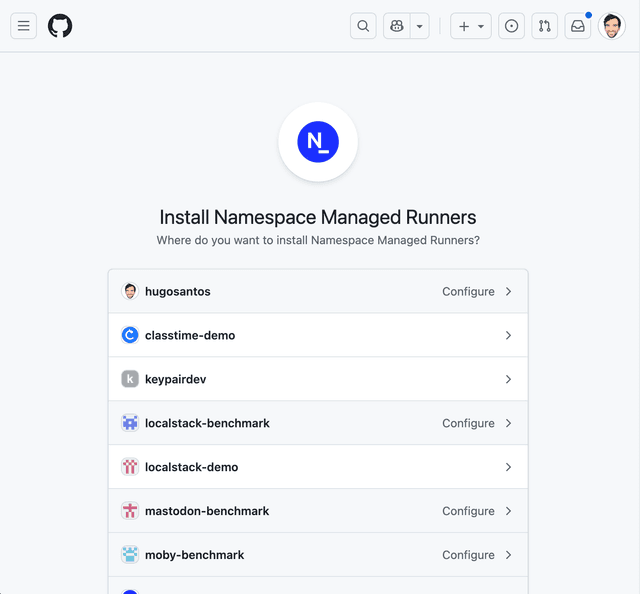
Task: Click Configure for mastodon-benchmark
Action: [468, 511]
